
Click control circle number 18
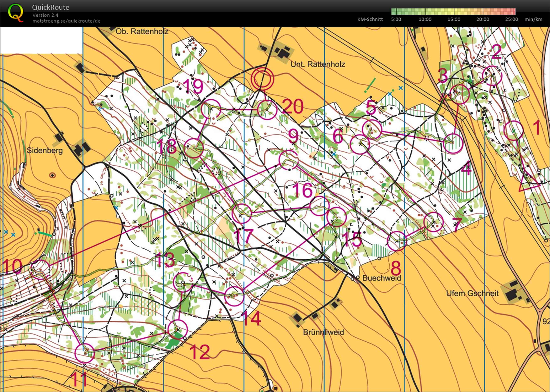(194, 148)
